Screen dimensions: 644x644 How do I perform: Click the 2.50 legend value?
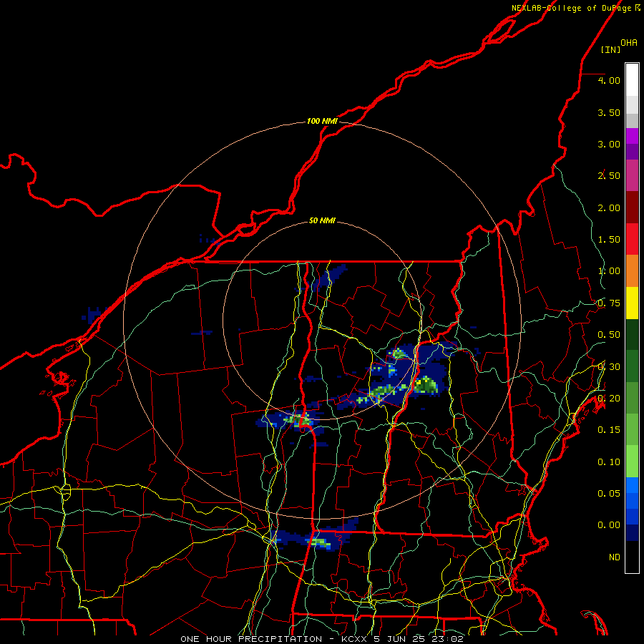(609, 176)
